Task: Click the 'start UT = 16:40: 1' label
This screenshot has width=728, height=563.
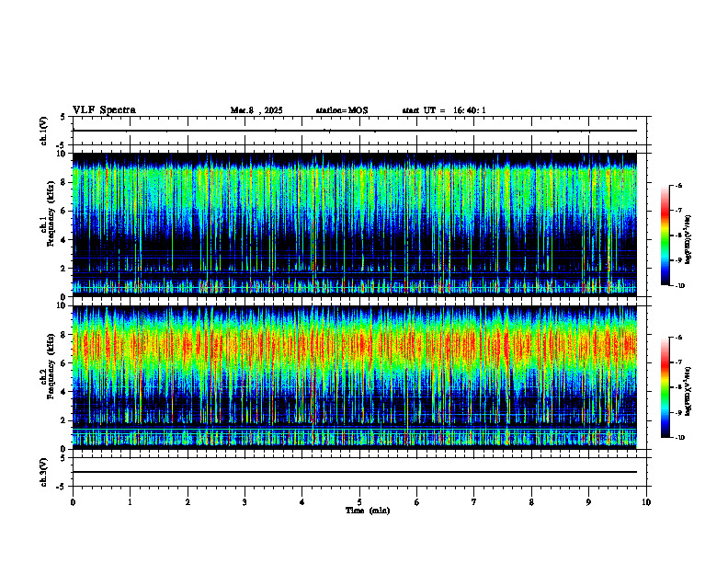Action: pyautogui.click(x=444, y=110)
